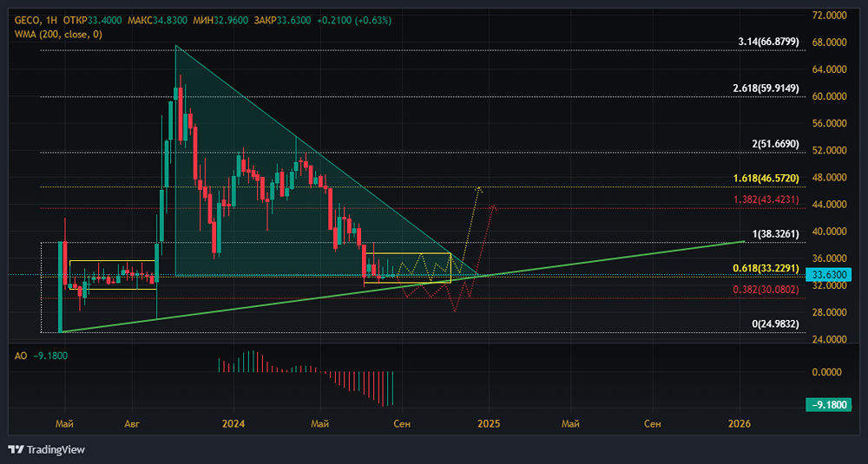Click the 68.0000 price axis label
Image resolution: width=868 pixels, height=464 pixels.
[827, 42]
